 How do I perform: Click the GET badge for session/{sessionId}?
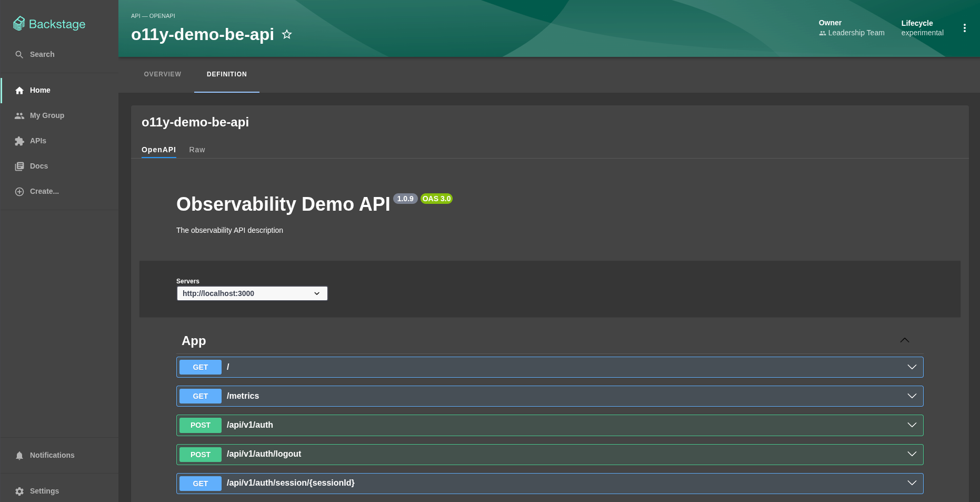point(201,484)
